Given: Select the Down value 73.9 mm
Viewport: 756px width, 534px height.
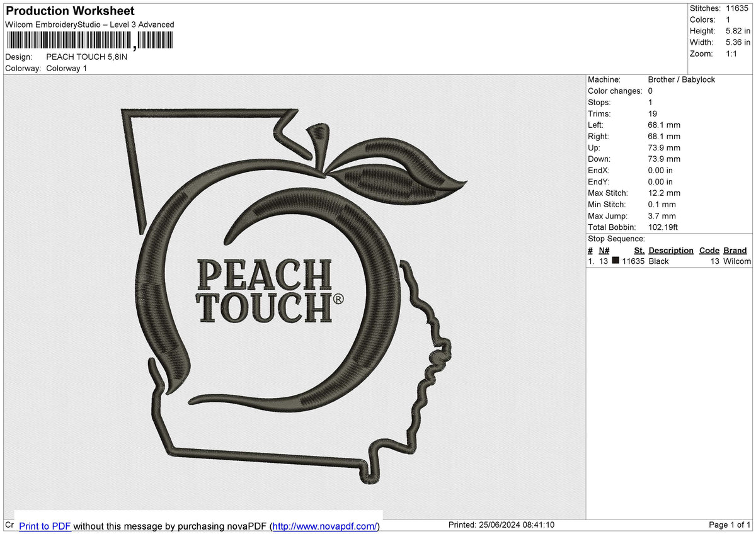Looking at the screenshot, I should (664, 159).
